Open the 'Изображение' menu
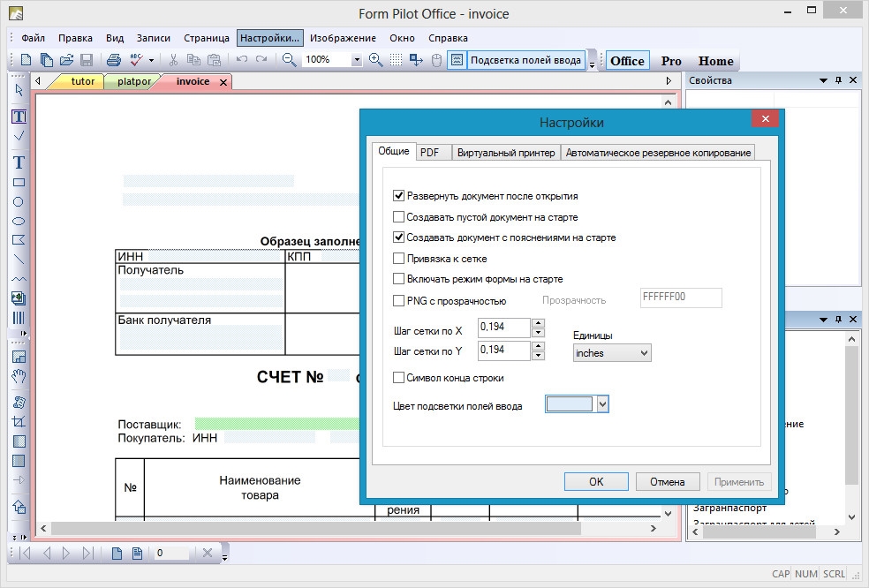The width and height of the screenshot is (869, 588). pyautogui.click(x=343, y=38)
